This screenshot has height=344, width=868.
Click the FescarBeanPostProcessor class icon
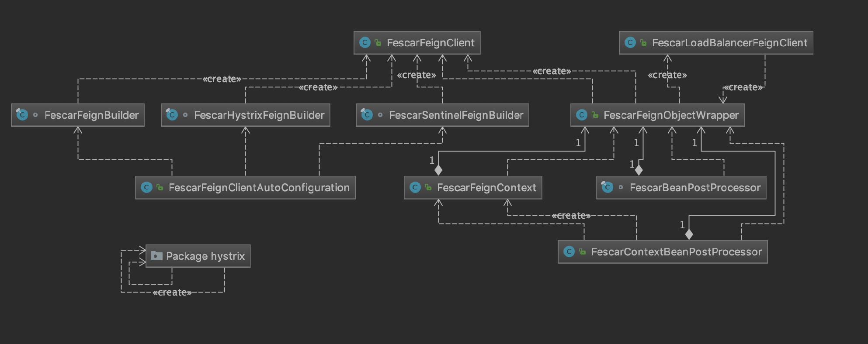tap(607, 187)
